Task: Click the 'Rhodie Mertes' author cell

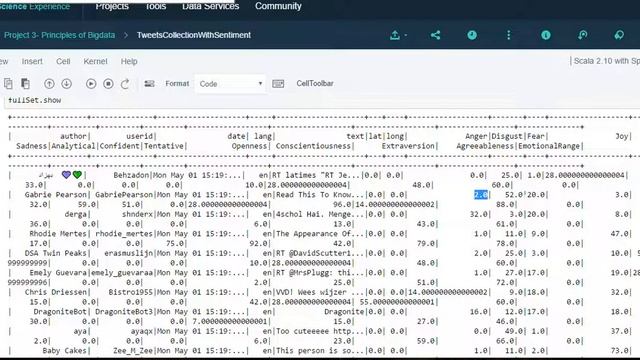Action: (58, 234)
